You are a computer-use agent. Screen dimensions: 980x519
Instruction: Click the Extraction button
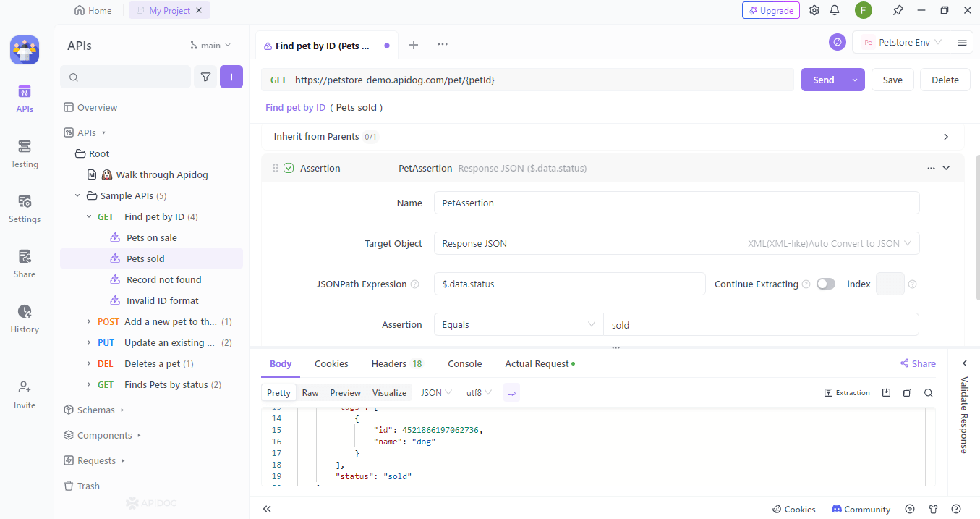(x=847, y=392)
